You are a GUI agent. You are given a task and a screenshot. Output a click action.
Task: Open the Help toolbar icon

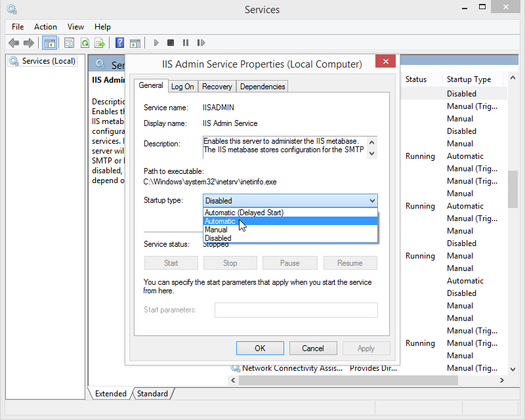119,43
